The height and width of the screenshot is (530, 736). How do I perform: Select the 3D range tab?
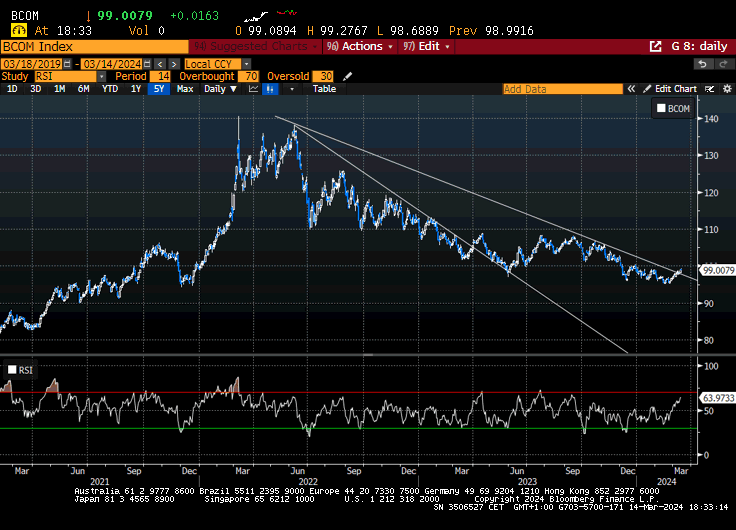click(36, 89)
